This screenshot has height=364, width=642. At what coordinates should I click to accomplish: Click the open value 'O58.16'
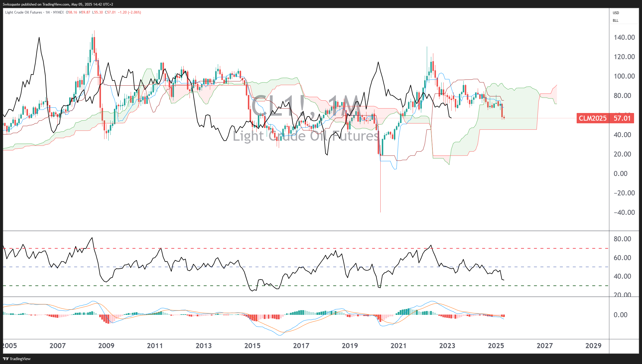(72, 12)
